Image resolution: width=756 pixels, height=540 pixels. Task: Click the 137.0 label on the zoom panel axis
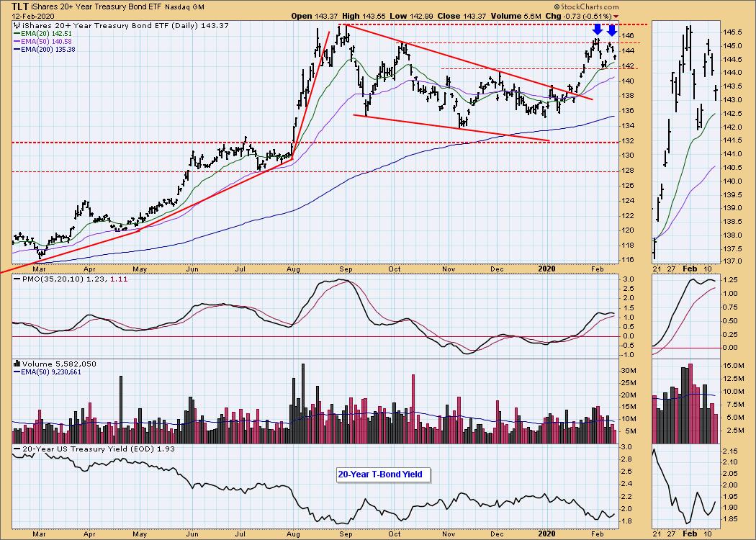732,261
